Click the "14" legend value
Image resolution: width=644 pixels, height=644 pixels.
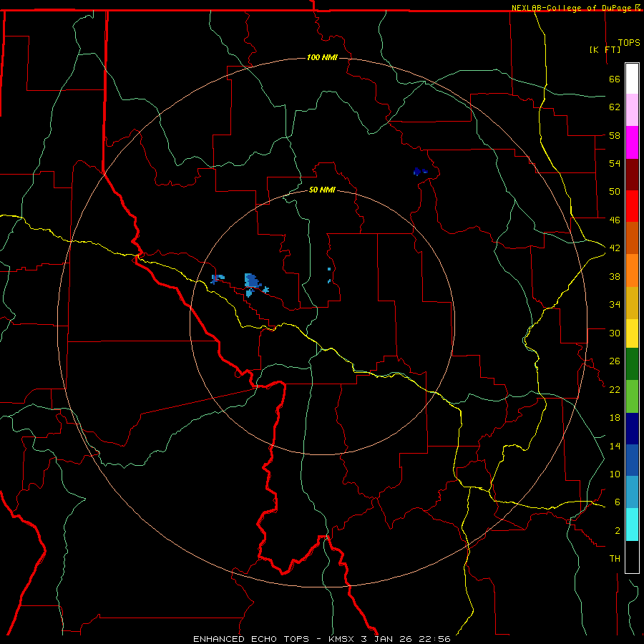tap(615, 446)
